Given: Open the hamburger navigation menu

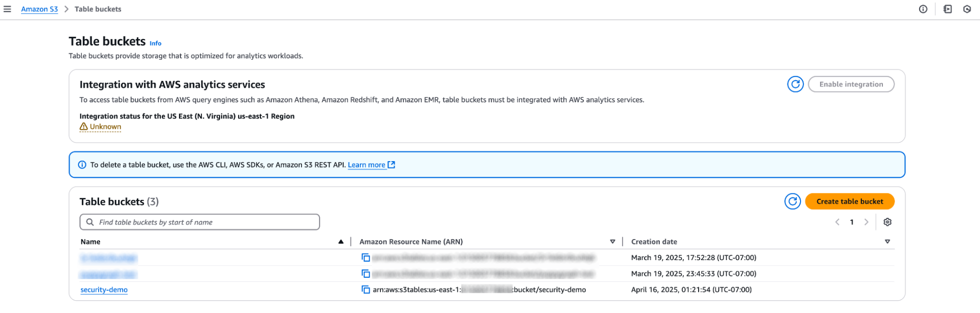Looking at the screenshot, I should [7, 9].
